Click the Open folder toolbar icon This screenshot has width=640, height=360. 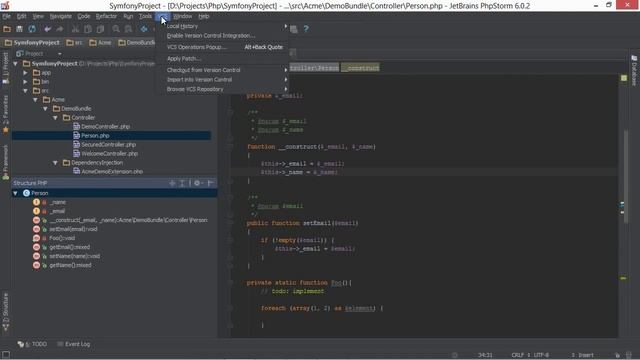(x=7, y=29)
